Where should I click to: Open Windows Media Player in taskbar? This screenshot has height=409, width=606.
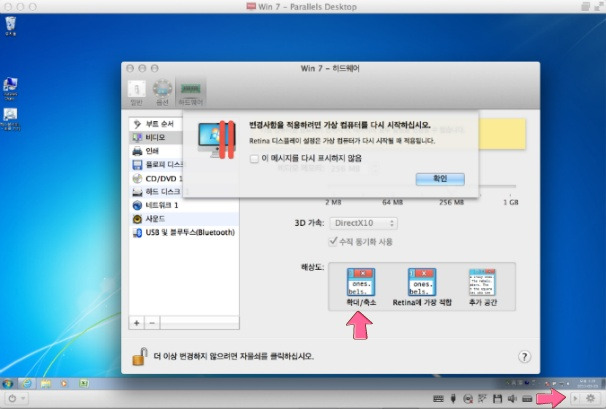coord(64,383)
